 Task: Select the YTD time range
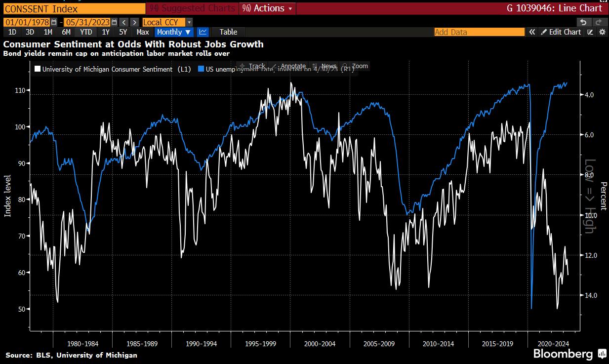coord(86,32)
